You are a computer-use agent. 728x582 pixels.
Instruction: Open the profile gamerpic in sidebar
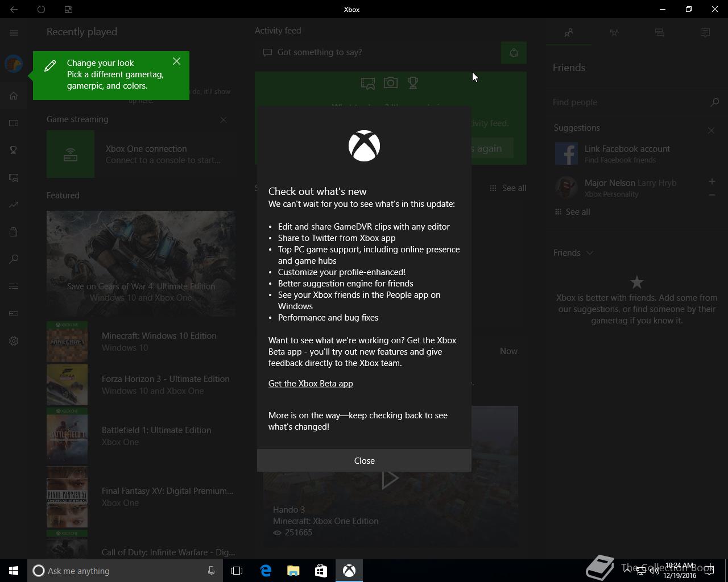click(x=14, y=64)
